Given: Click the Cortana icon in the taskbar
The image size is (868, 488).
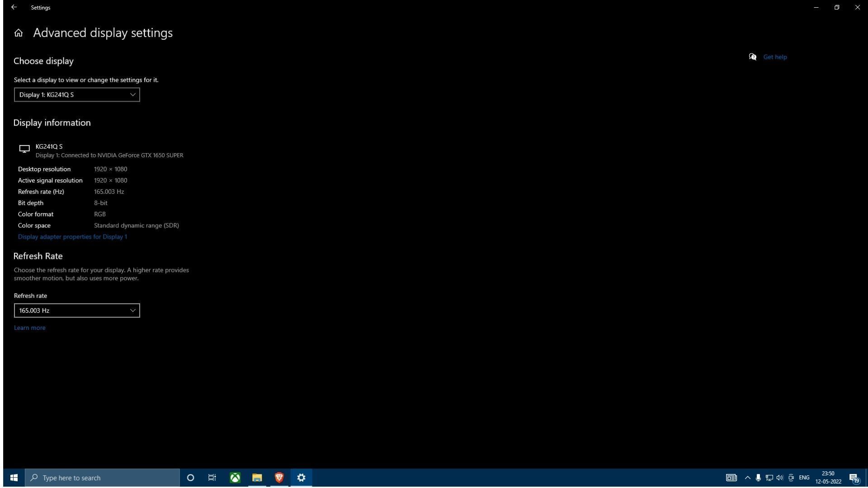Looking at the screenshot, I should tap(190, 478).
